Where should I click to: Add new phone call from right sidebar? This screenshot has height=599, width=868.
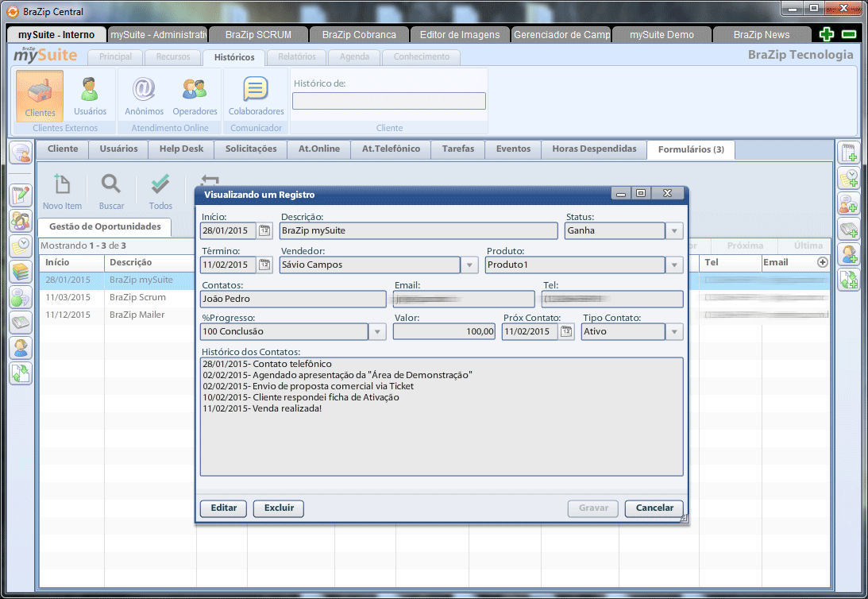coord(849,229)
